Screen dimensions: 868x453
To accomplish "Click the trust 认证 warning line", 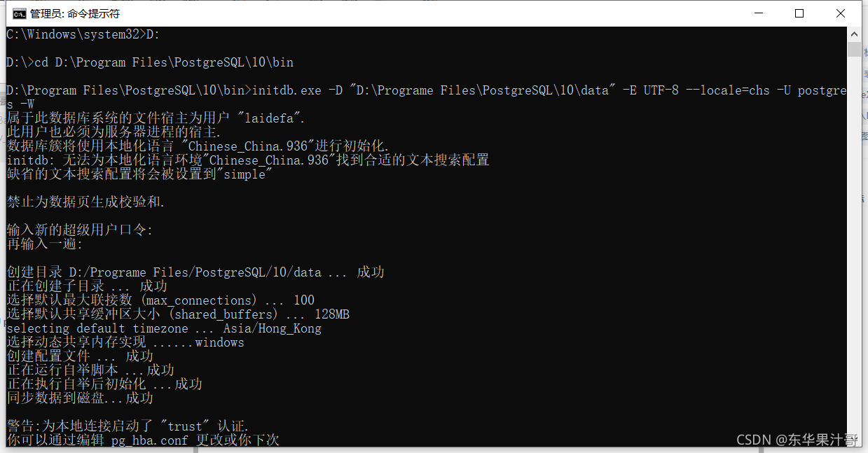I will pyautogui.click(x=126, y=425).
